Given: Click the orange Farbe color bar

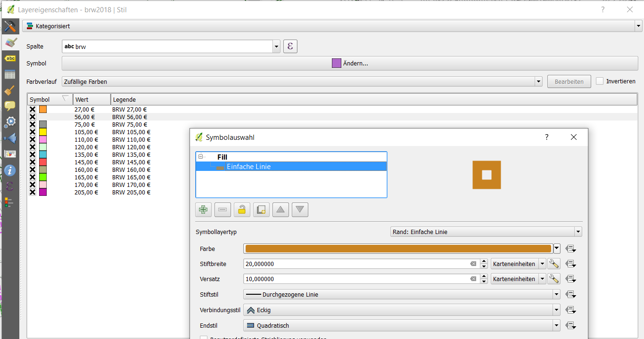Looking at the screenshot, I should click(x=397, y=248).
